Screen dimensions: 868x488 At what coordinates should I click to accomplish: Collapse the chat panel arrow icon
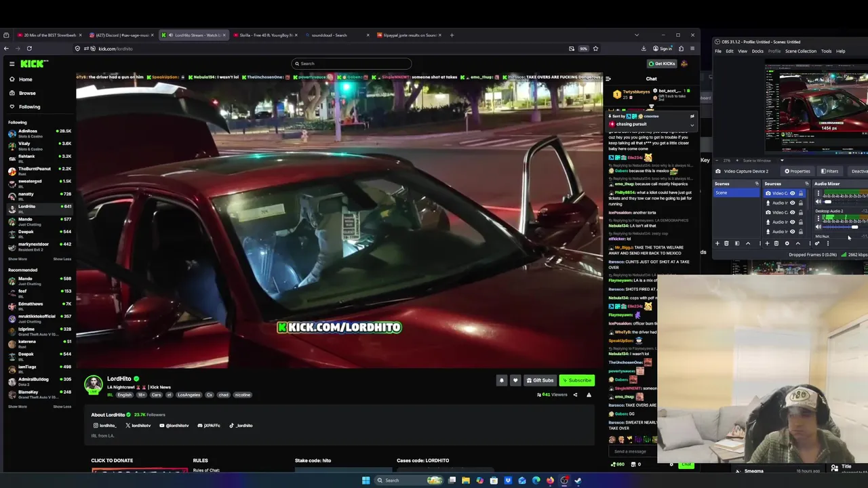coord(608,79)
